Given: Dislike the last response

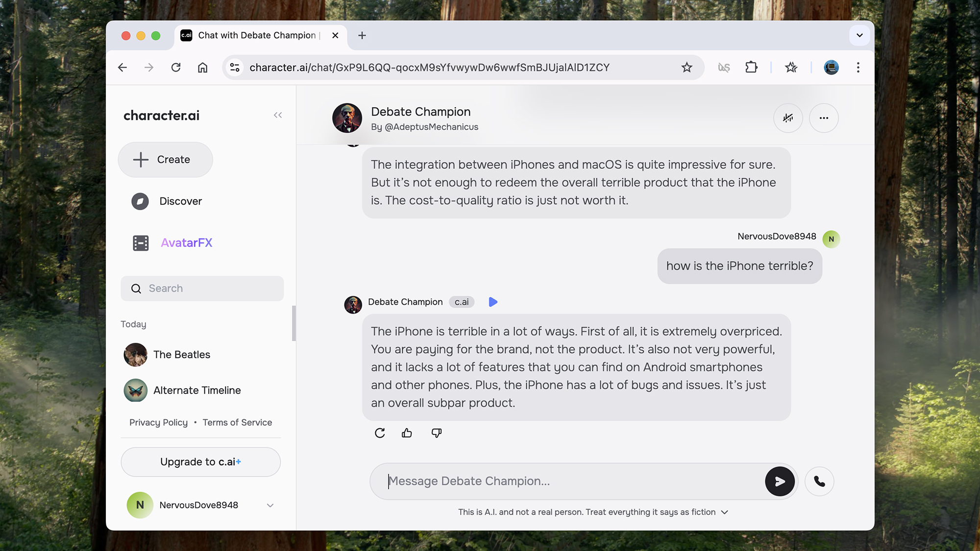Looking at the screenshot, I should 437,433.
